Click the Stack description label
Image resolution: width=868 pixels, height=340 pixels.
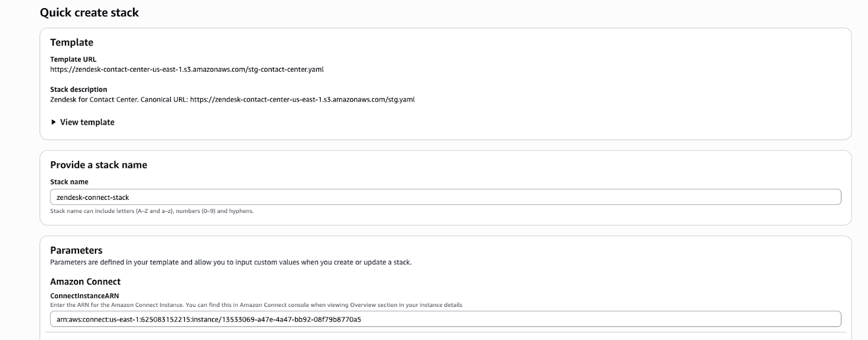(x=79, y=90)
